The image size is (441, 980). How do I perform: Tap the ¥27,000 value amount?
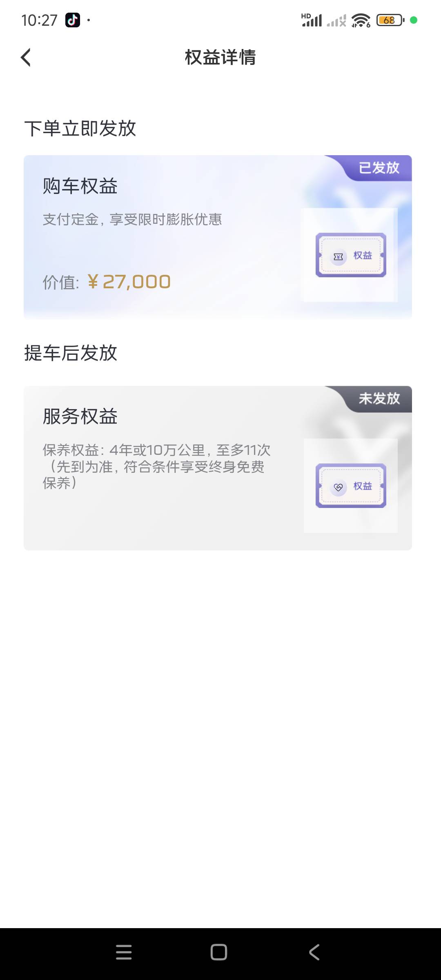pos(129,282)
